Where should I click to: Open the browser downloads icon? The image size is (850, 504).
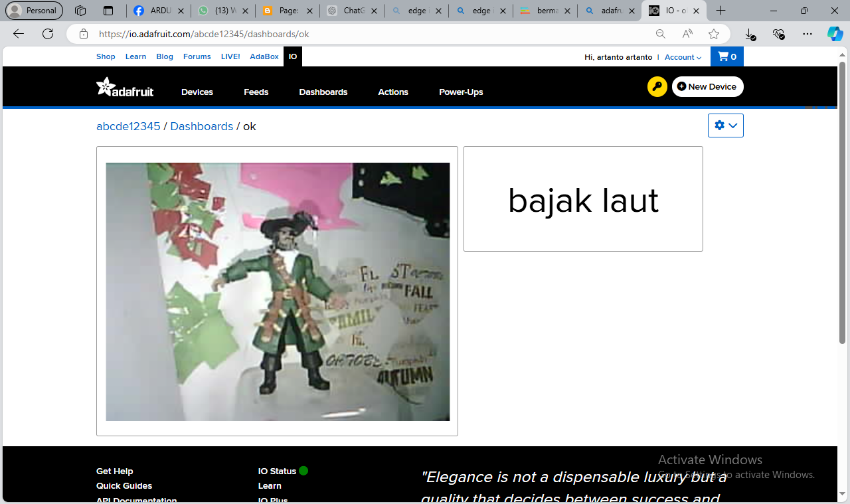750,34
